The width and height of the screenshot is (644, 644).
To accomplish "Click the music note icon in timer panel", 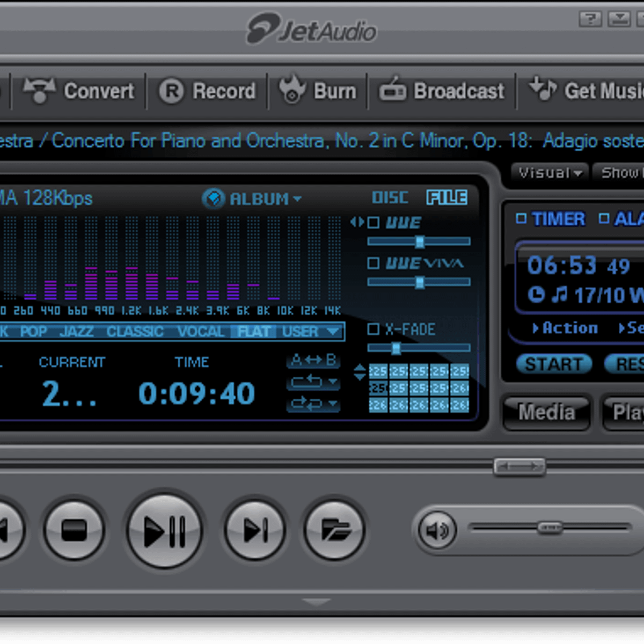I will [560, 294].
